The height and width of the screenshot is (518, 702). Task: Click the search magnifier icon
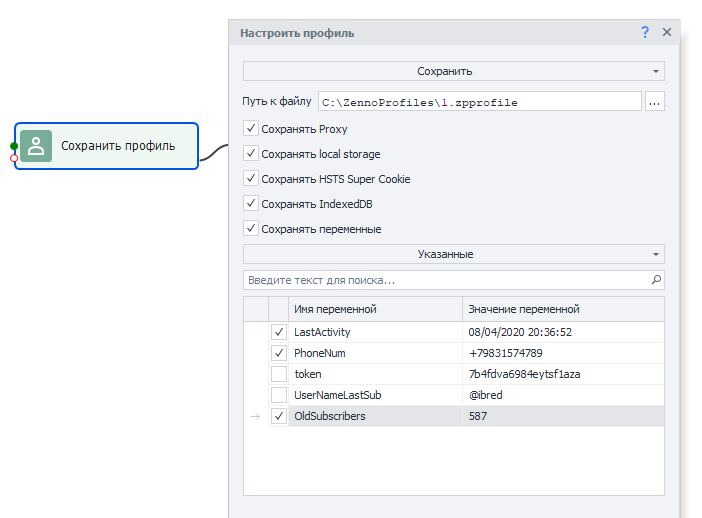[x=656, y=280]
